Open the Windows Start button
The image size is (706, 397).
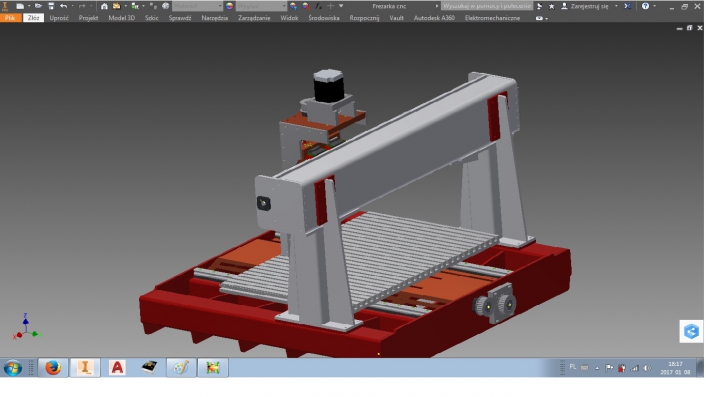[x=13, y=368]
